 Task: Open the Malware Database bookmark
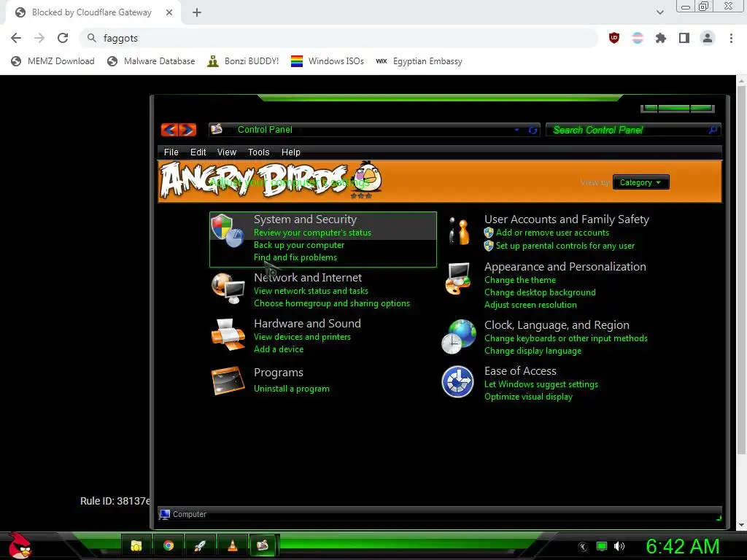(152, 61)
